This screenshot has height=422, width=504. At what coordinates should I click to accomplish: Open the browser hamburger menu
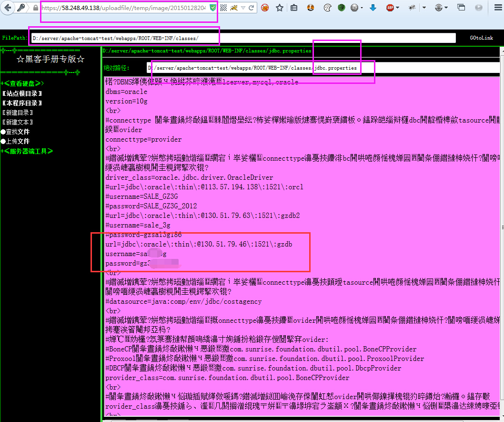[498, 8]
